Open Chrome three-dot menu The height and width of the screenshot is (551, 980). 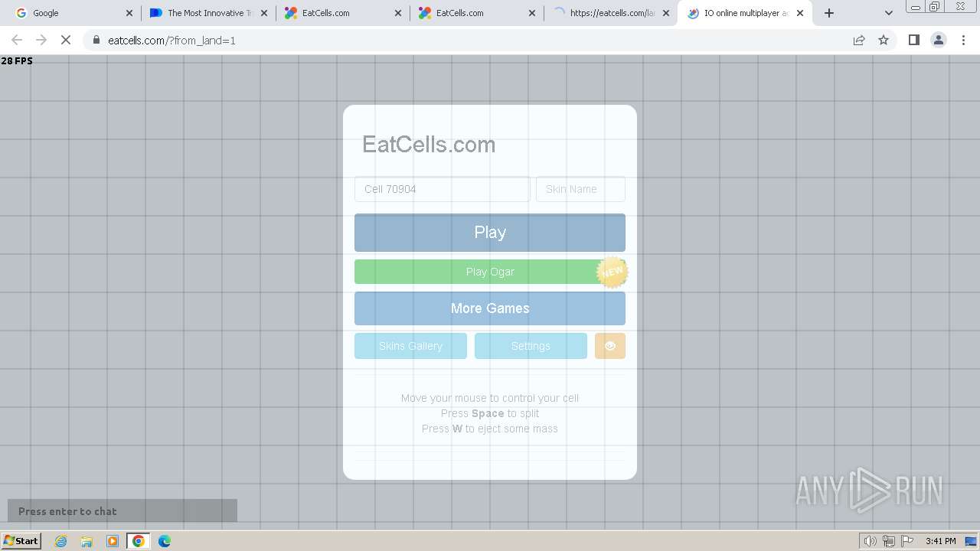(964, 40)
